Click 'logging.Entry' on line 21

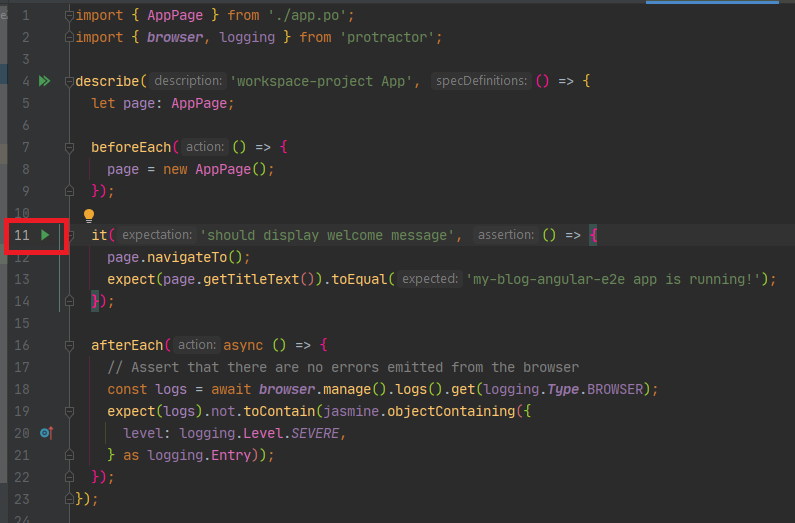[x=199, y=455]
